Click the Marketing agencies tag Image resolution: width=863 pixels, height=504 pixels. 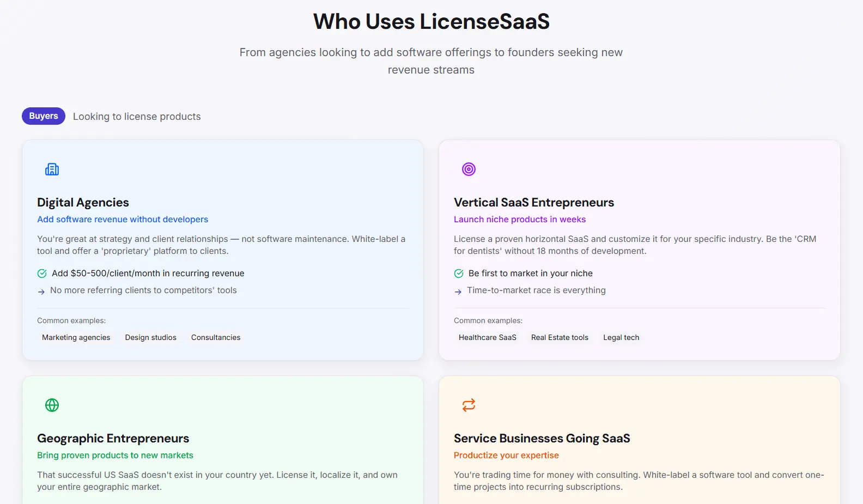(x=76, y=338)
